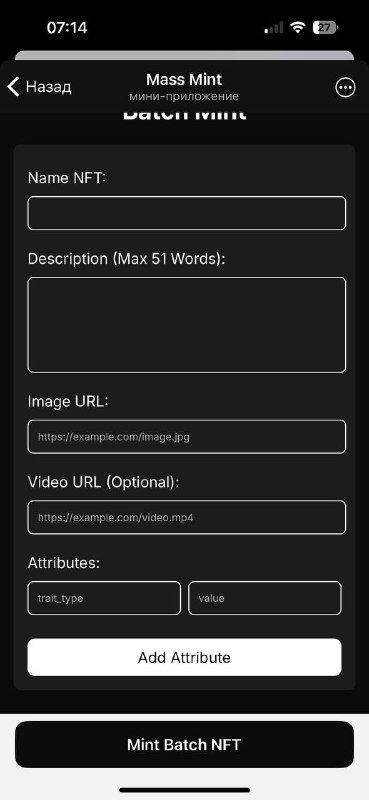The width and height of the screenshot is (369, 800).
Task: Tap the Mass Mint title header
Action: pyautogui.click(x=184, y=80)
